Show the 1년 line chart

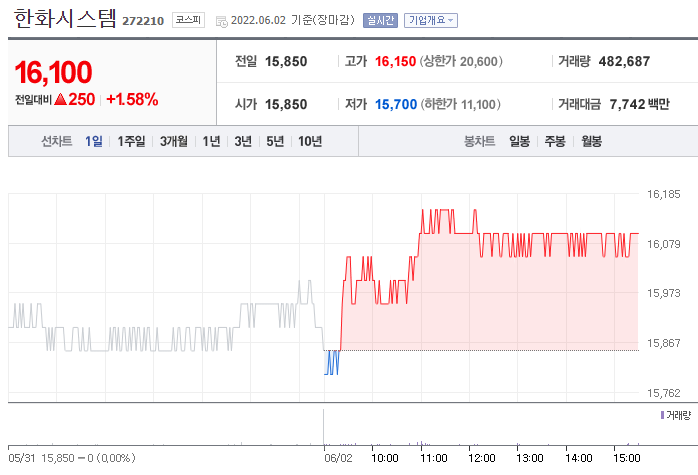(x=211, y=141)
